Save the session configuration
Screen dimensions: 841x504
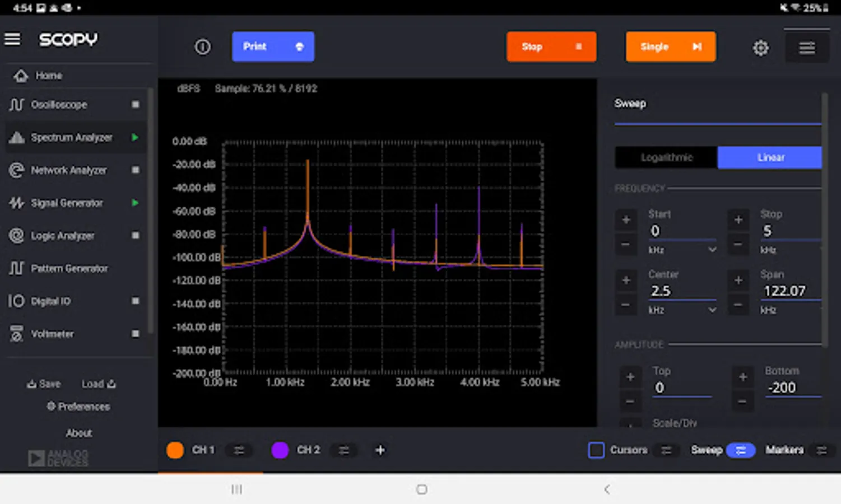[44, 384]
